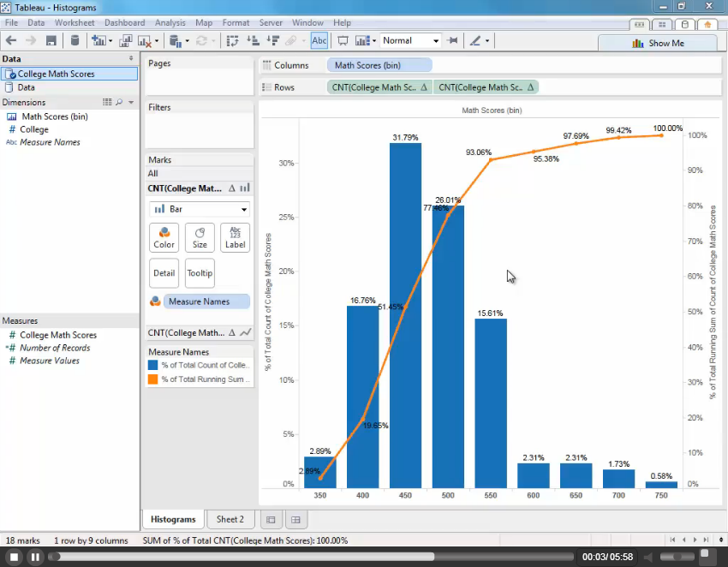This screenshot has width=728, height=567.
Task: Open the Analysis menu
Action: 170,22
